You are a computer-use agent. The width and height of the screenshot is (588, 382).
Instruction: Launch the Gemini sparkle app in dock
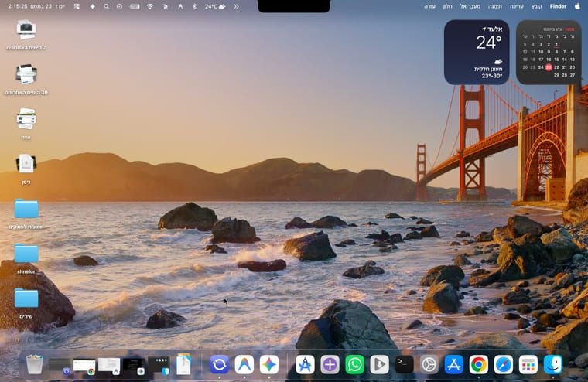click(269, 364)
